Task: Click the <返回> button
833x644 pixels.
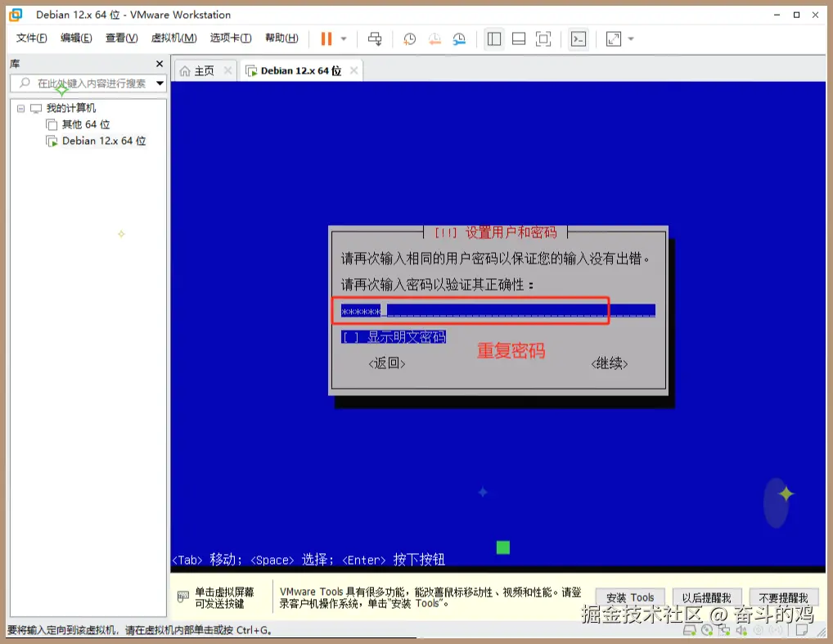Action: [x=387, y=363]
